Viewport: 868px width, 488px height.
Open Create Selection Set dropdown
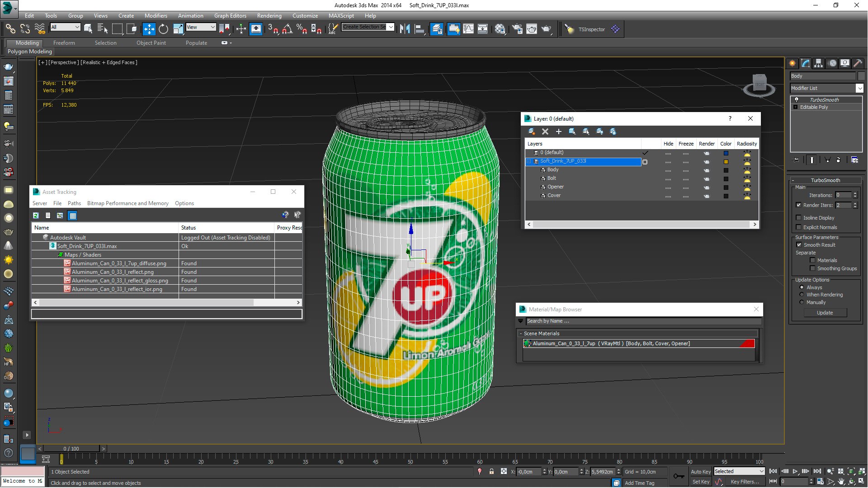(x=391, y=27)
